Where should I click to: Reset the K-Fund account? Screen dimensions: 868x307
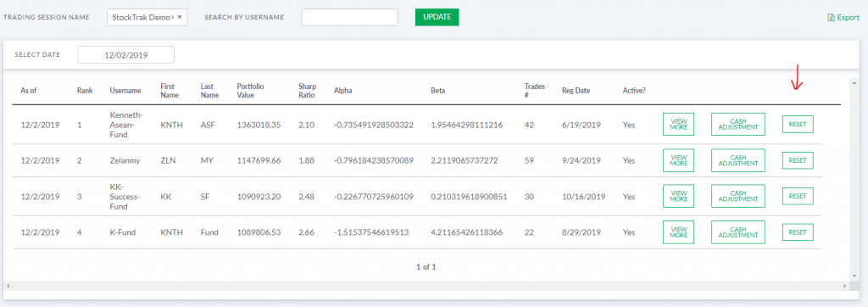[798, 232]
